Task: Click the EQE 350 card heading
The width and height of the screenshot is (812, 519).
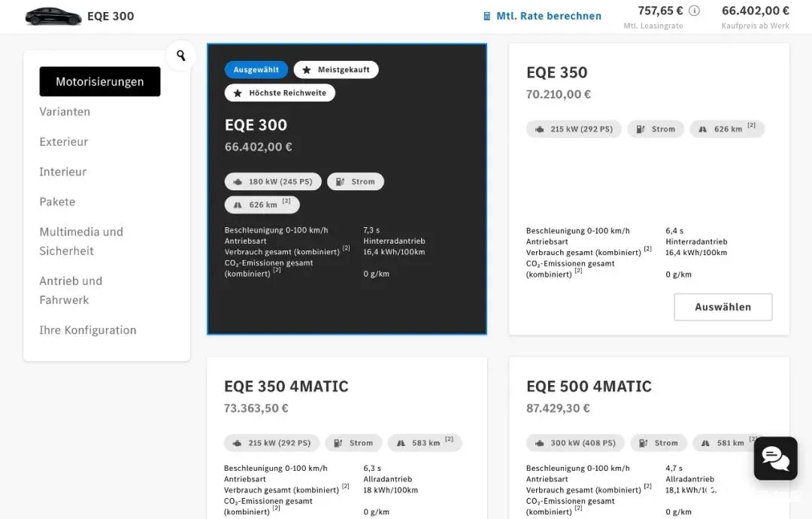Action: [x=556, y=72]
